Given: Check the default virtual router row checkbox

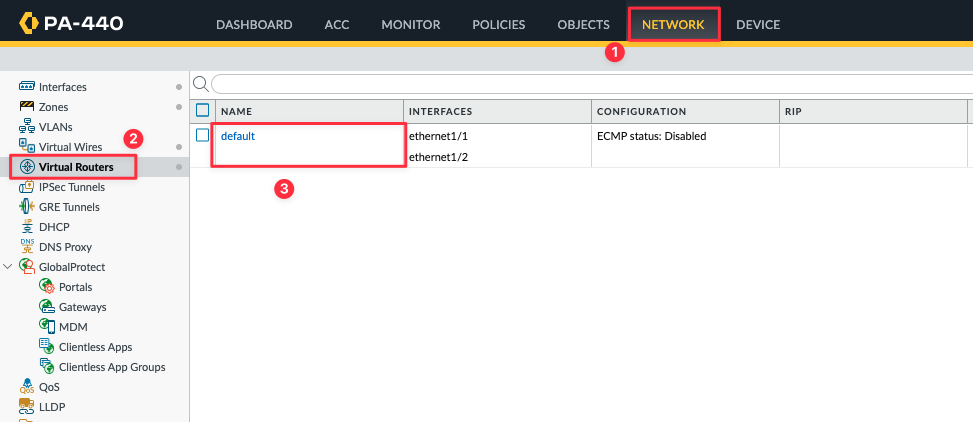Looking at the screenshot, I should [x=202, y=135].
